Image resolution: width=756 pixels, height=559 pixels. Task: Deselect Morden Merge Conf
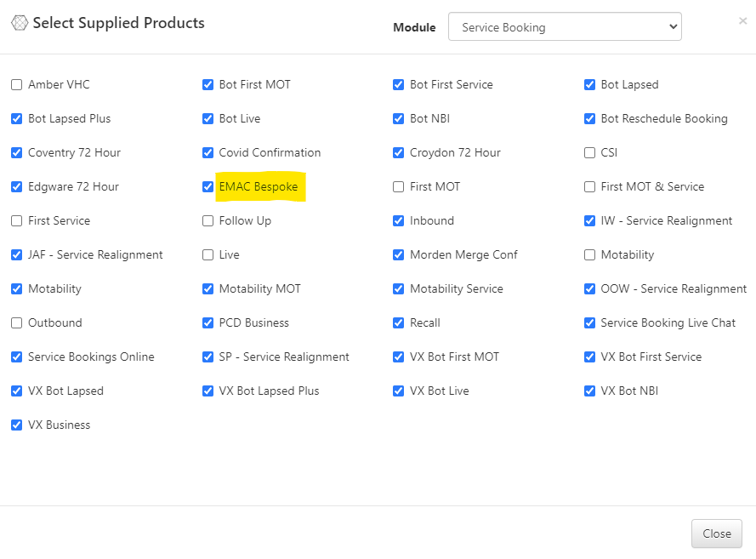coord(398,254)
